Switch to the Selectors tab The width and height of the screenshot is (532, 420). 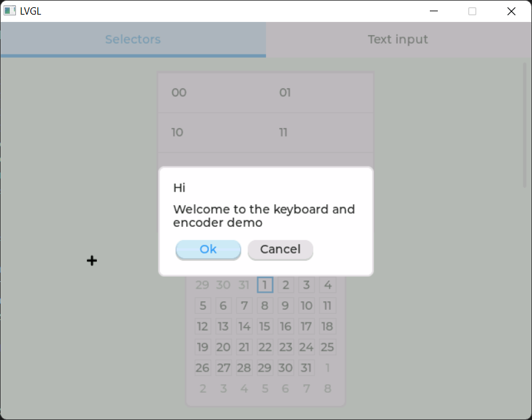[133, 39]
